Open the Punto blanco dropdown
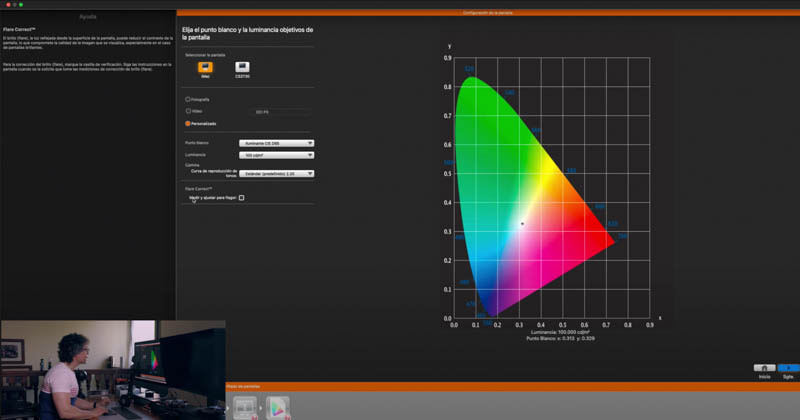 (x=276, y=143)
